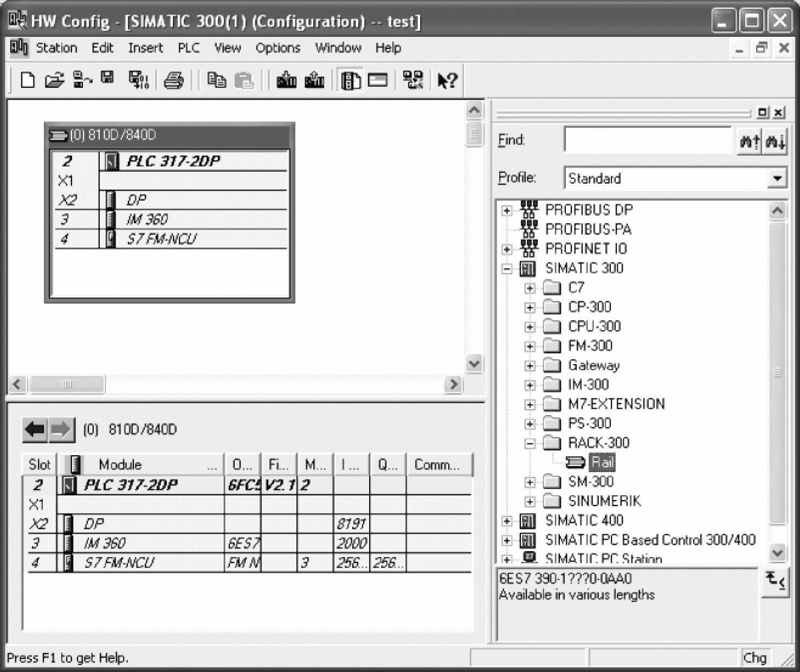Select PLC 317-2DP in rack window
Viewport: 800px width, 672px height.
[172, 161]
